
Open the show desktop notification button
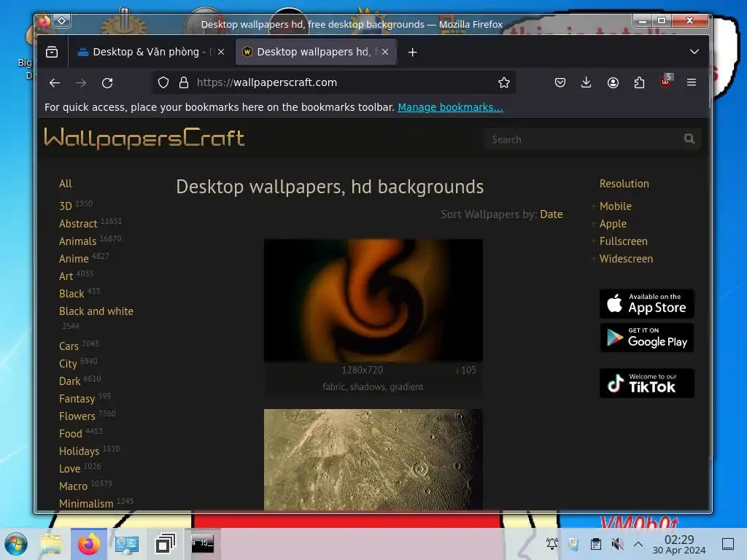(x=728, y=544)
